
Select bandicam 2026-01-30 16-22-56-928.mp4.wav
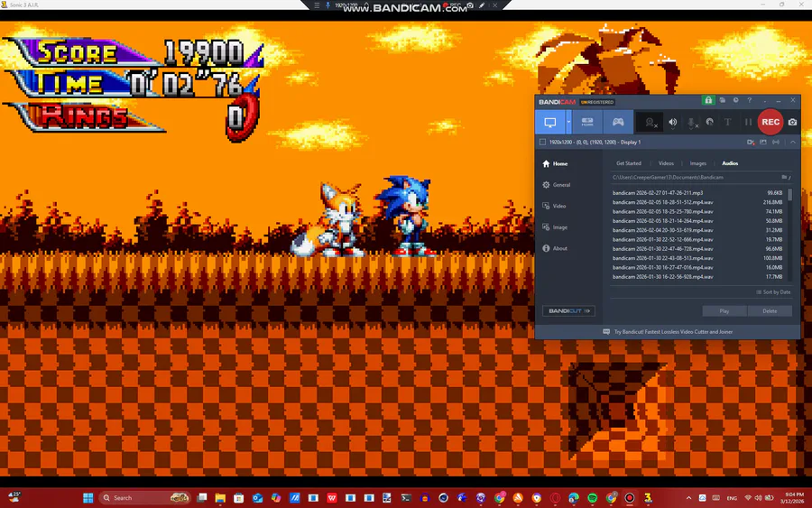[697, 276]
